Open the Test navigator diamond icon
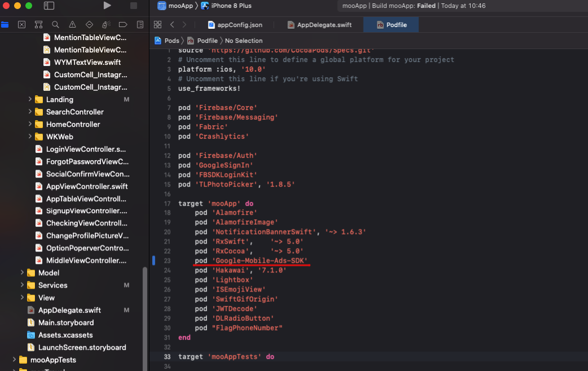This screenshot has height=371, width=588. [89, 25]
